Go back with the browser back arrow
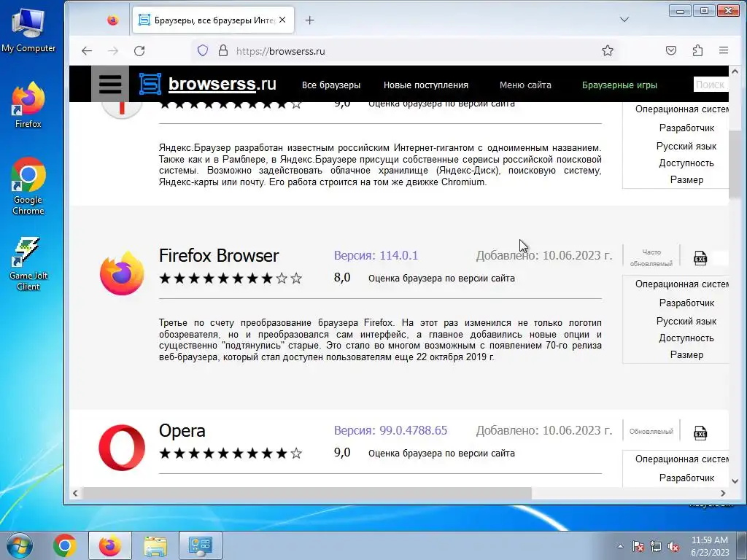Screen dimensions: 747x560 click(x=87, y=51)
